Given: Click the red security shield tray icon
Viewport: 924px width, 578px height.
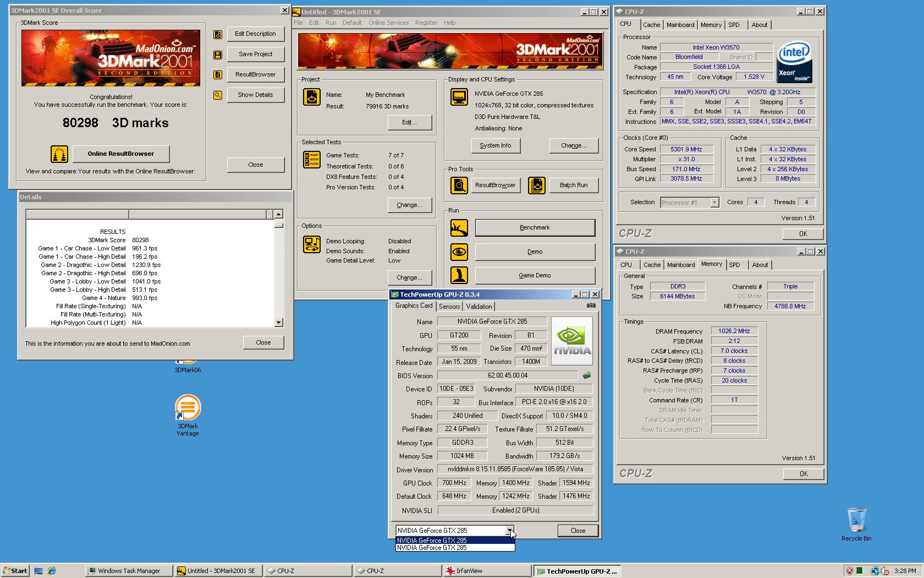Looking at the screenshot, I should click(x=850, y=571).
